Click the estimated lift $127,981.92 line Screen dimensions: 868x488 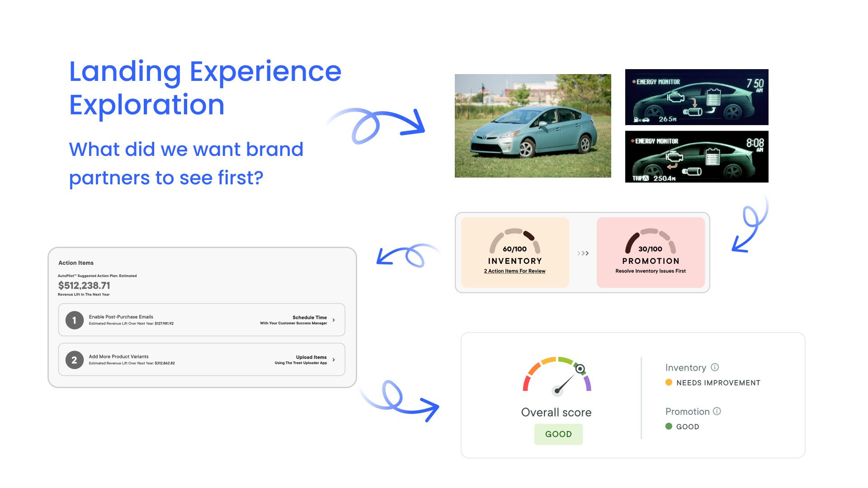click(131, 324)
